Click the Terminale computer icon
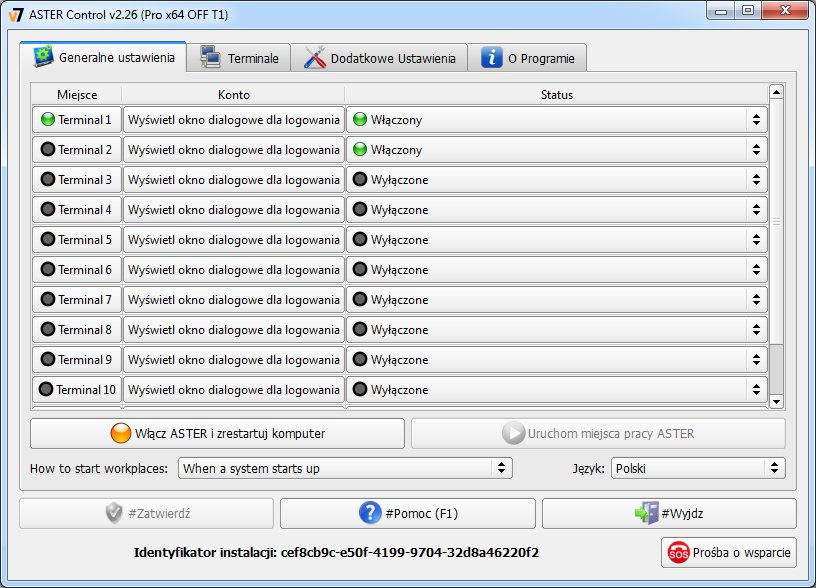This screenshot has height=588, width=816. pos(211,57)
